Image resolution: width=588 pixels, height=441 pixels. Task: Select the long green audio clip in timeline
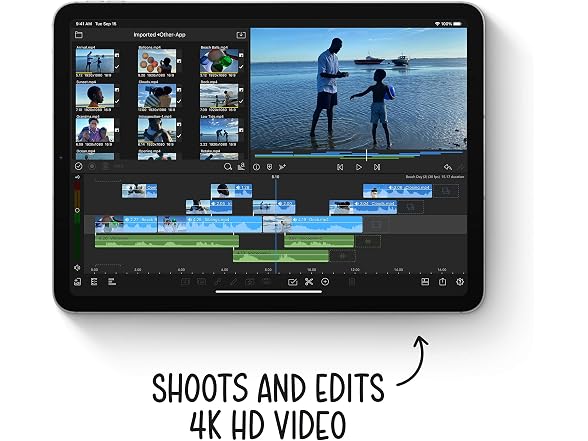coord(167,241)
